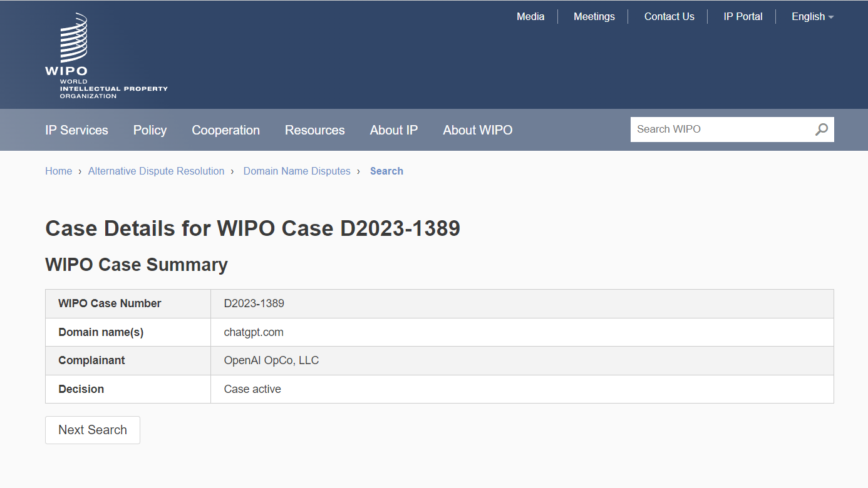
Task: Click the domain name chatgpt.com
Action: [x=254, y=332]
